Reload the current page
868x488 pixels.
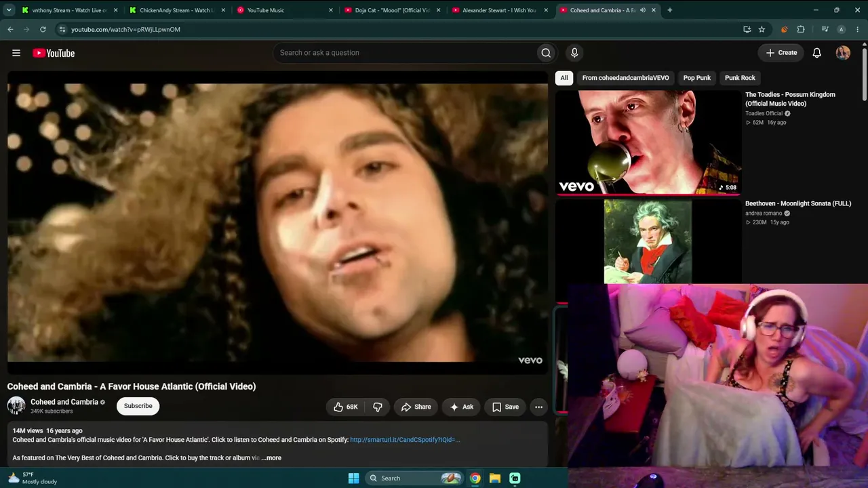pos(43,29)
